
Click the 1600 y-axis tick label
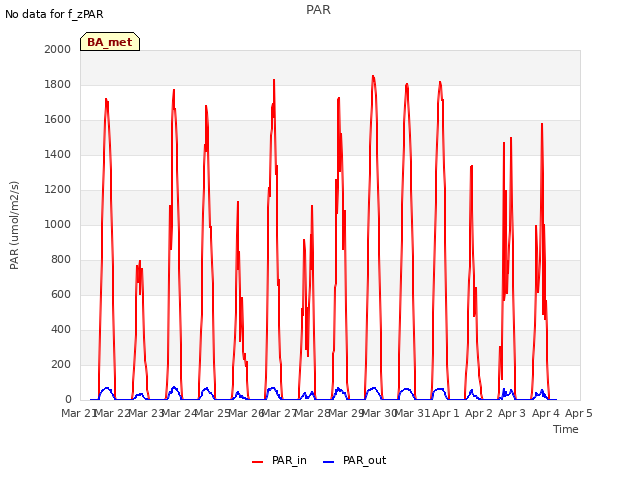(58, 120)
